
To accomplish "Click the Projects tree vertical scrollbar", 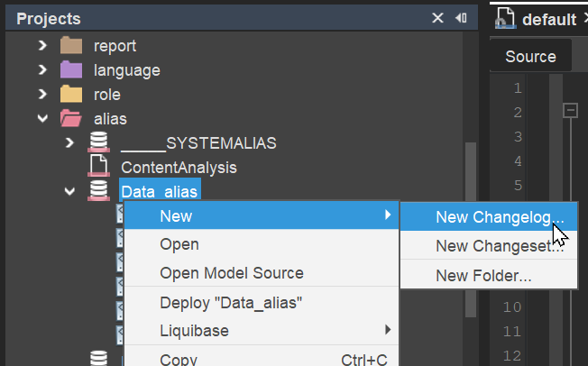I will pos(470,230).
